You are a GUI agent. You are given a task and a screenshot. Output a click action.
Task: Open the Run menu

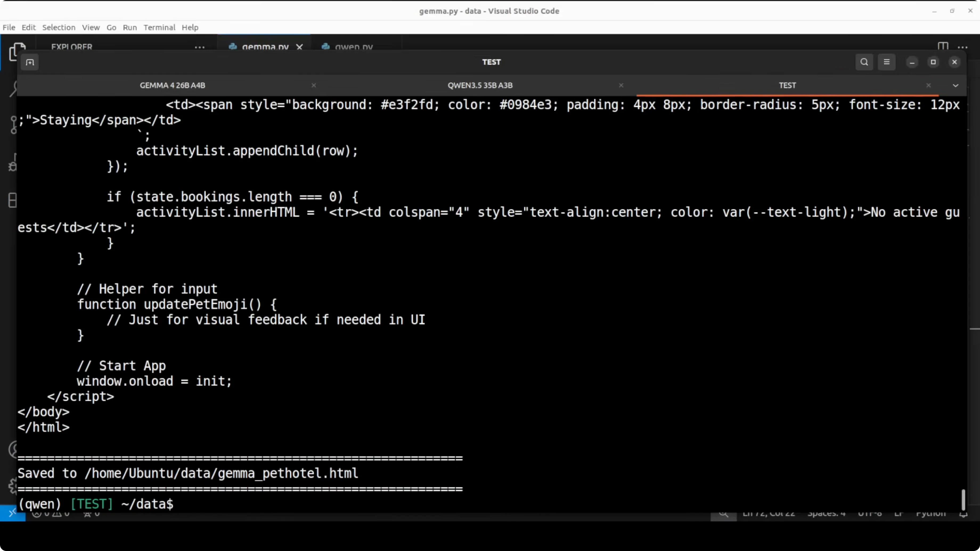pos(129,27)
